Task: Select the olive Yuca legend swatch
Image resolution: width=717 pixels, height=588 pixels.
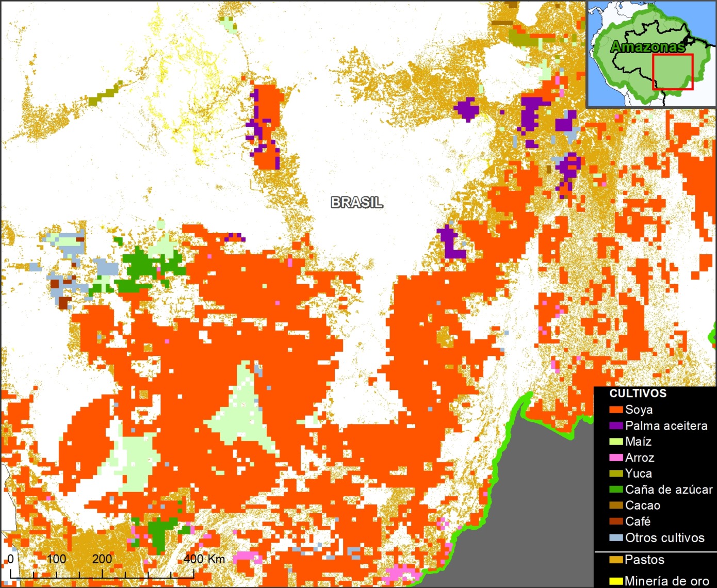Action: [x=616, y=474]
